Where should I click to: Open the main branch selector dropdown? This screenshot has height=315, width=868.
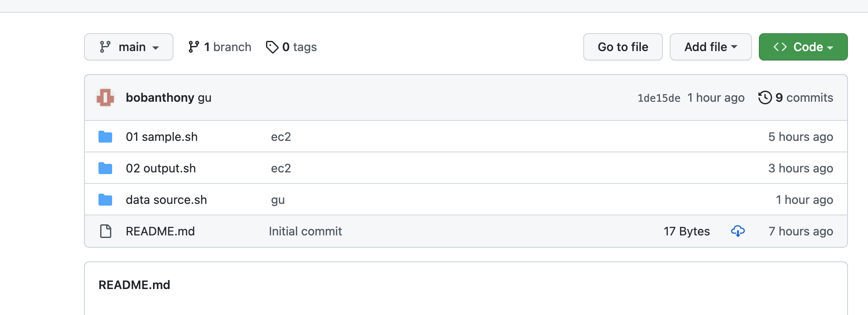coord(128,47)
